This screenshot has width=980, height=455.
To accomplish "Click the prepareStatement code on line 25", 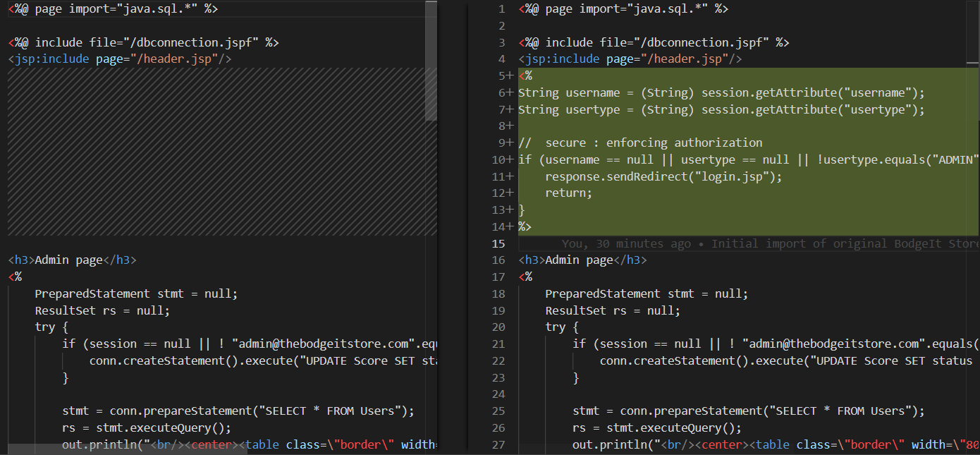I will 748,411.
